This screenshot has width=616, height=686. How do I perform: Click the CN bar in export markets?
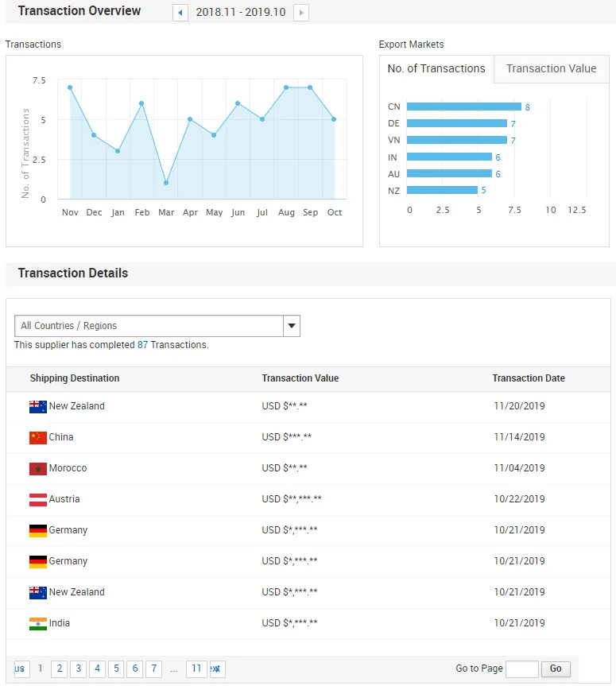click(463, 107)
